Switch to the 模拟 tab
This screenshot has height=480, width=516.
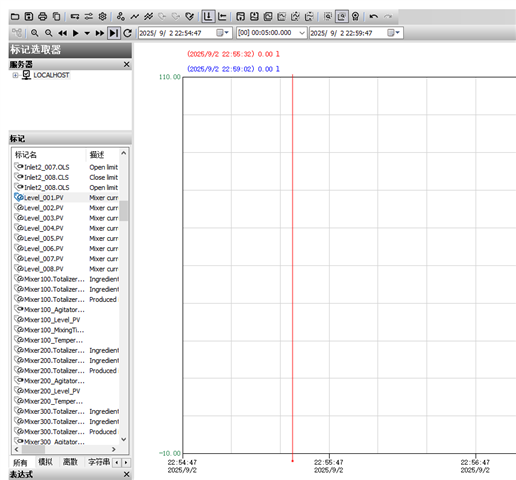[x=45, y=462]
